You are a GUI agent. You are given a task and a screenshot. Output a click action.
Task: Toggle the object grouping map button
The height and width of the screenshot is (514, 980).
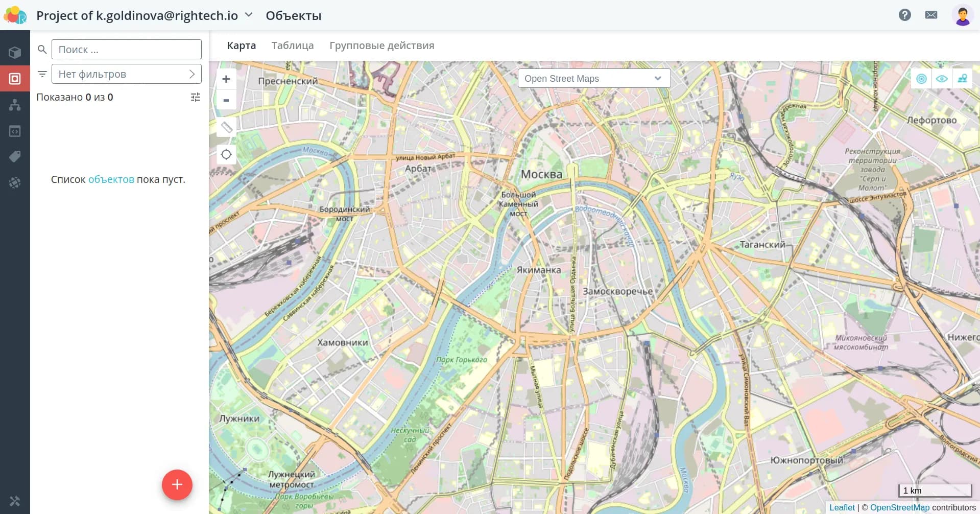tap(962, 79)
